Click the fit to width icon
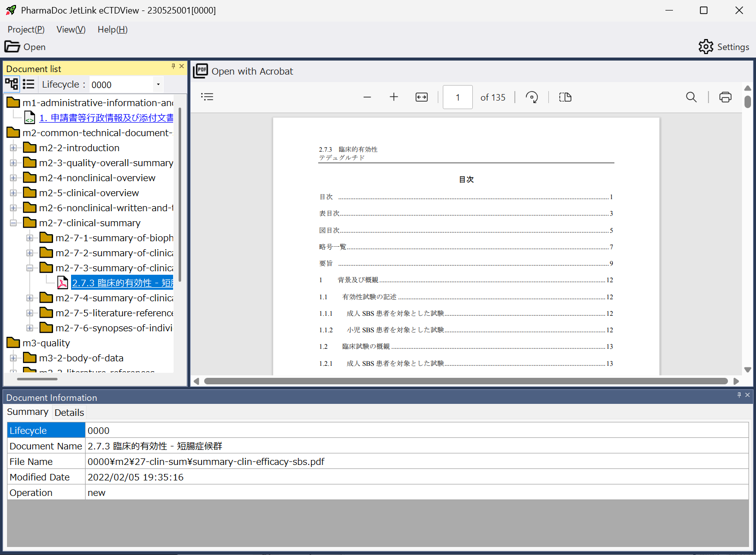 tap(422, 97)
